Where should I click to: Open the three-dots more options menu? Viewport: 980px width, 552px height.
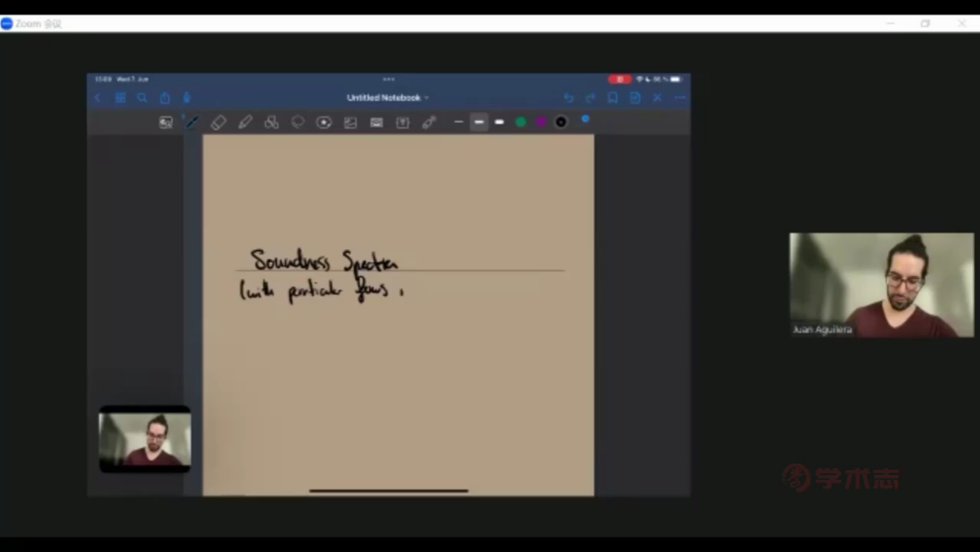pos(679,98)
